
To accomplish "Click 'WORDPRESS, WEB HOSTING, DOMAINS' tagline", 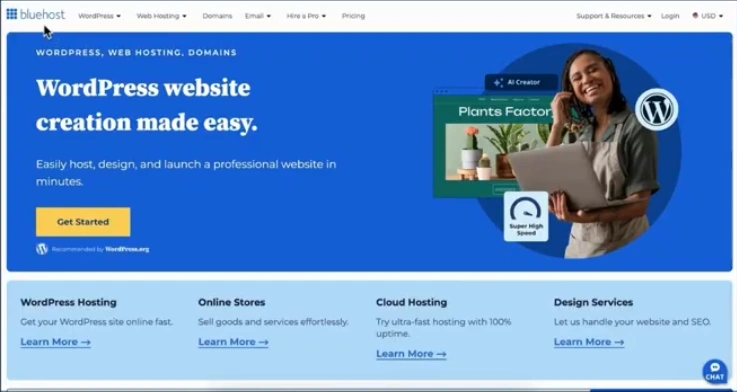I will [x=136, y=53].
